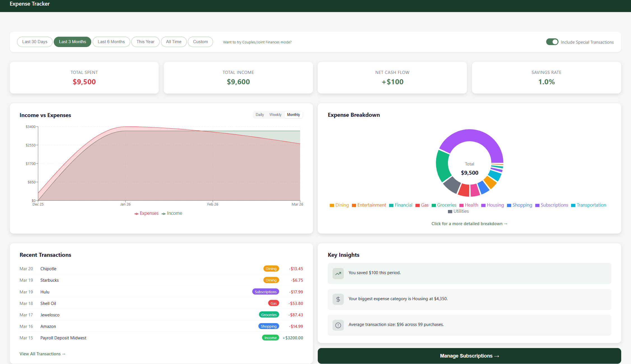Open the Custom date range option

200,42
